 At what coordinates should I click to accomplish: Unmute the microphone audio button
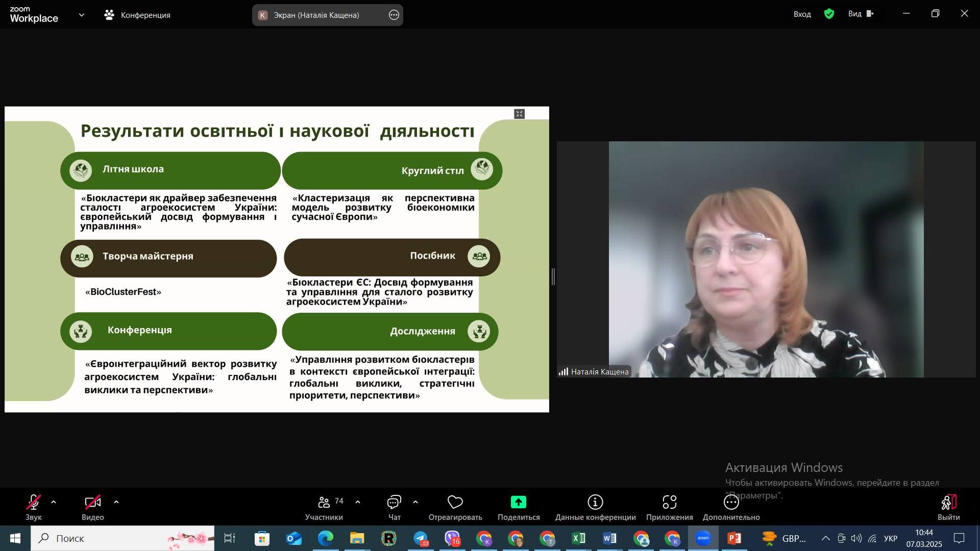pyautogui.click(x=34, y=503)
